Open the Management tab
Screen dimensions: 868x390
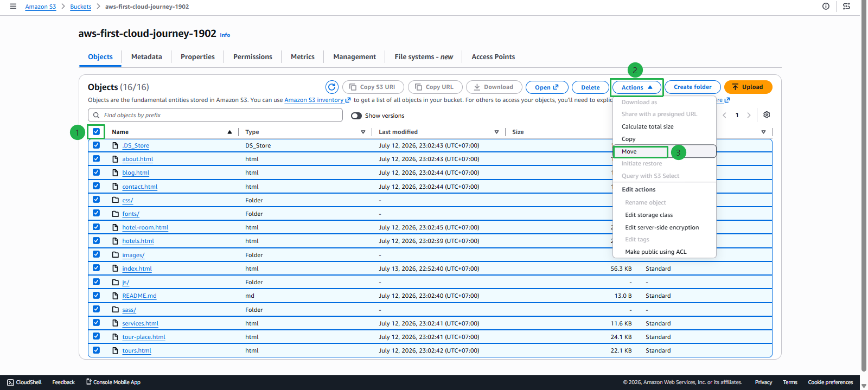point(354,57)
